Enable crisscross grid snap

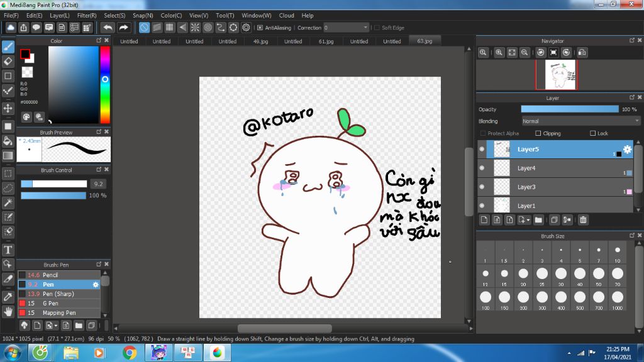(x=170, y=28)
